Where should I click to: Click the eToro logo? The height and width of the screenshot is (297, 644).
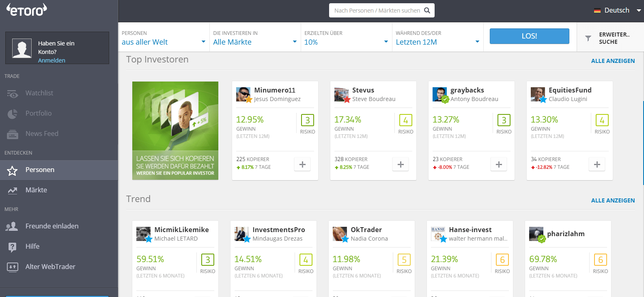point(27,10)
